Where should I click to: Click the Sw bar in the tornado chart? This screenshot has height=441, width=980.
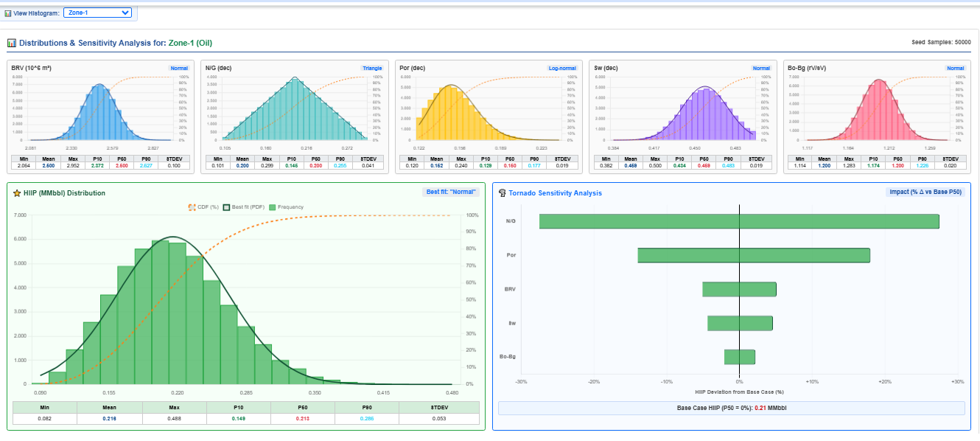point(740,323)
